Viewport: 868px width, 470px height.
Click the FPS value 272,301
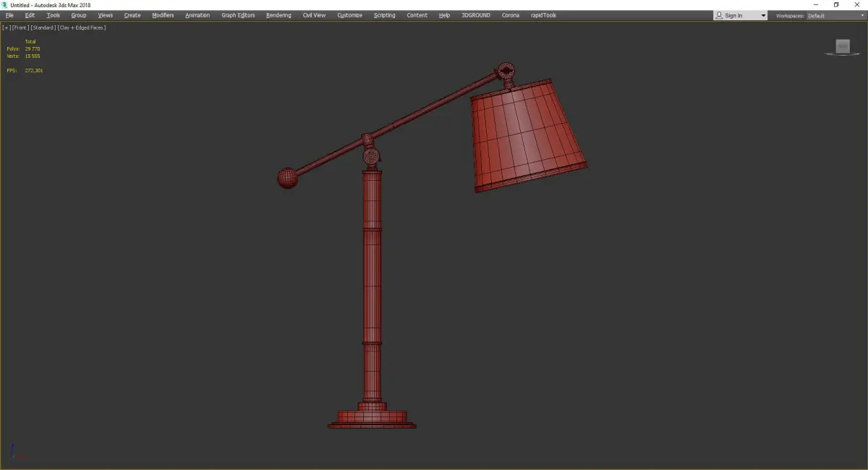tap(34, 70)
